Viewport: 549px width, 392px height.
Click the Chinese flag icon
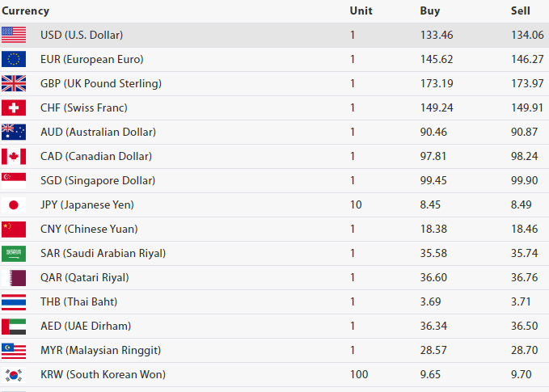[x=14, y=229]
